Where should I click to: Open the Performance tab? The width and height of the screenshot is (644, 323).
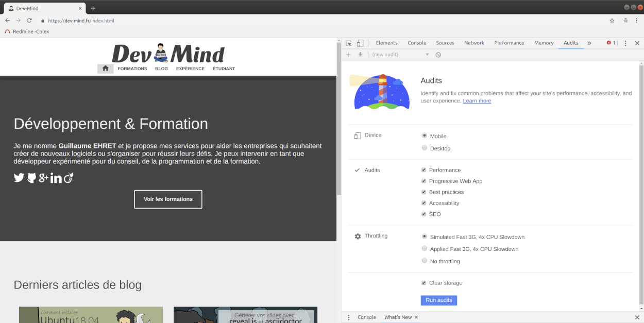click(x=509, y=43)
